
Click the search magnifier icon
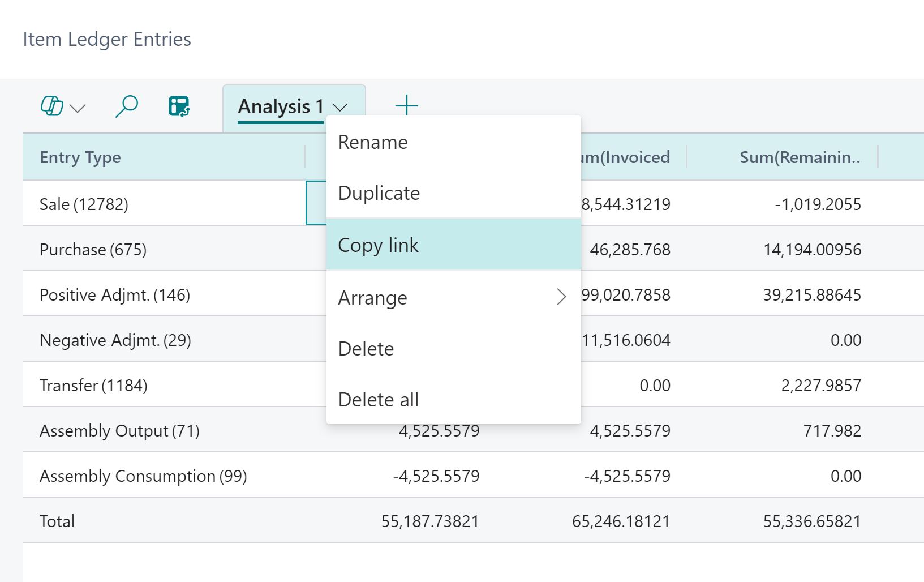126,105
